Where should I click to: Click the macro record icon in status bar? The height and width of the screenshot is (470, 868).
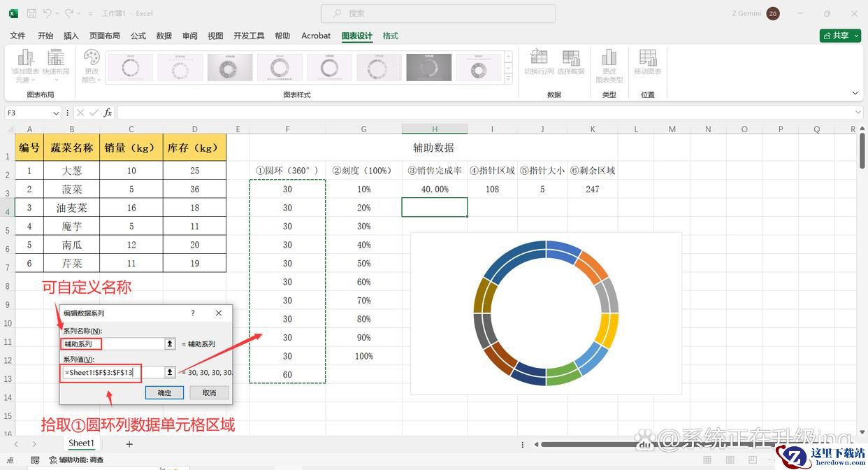pyautogui.click(x=34, y=460)
